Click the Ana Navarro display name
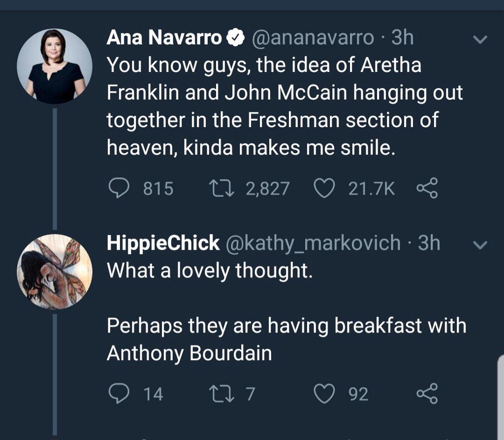 click(x=164, y=38)
